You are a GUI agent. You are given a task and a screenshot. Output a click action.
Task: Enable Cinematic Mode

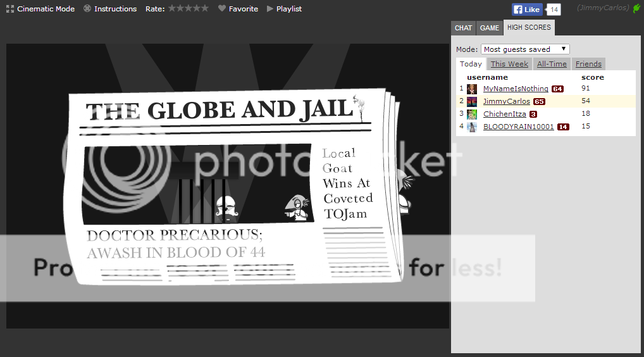pyautogui.click(x=40, y=9)
